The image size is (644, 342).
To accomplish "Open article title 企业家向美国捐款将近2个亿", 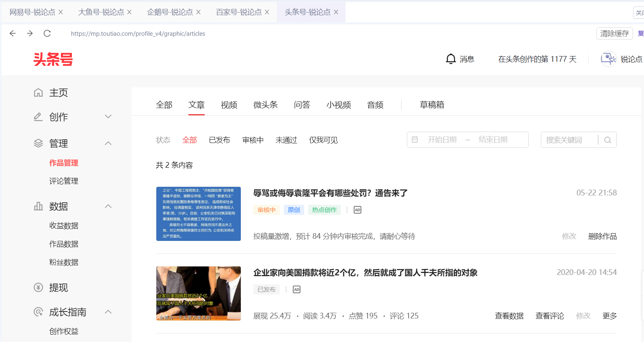I will [365, 273].
